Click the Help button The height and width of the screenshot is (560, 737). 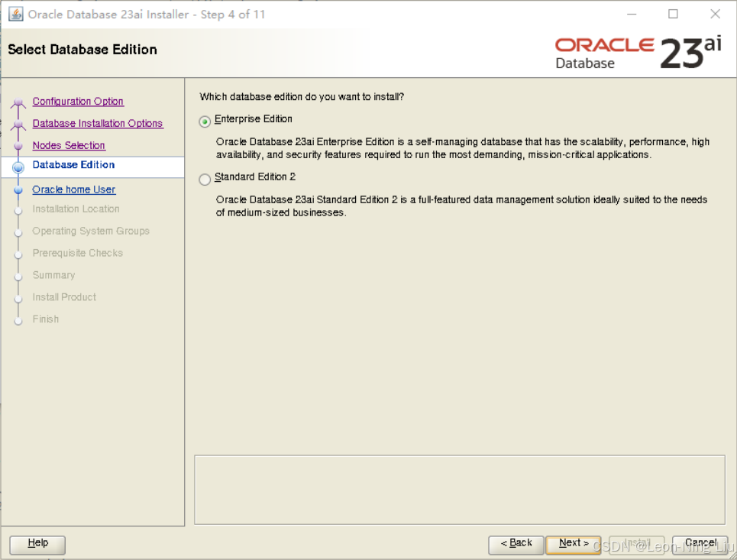click(37, 543)
